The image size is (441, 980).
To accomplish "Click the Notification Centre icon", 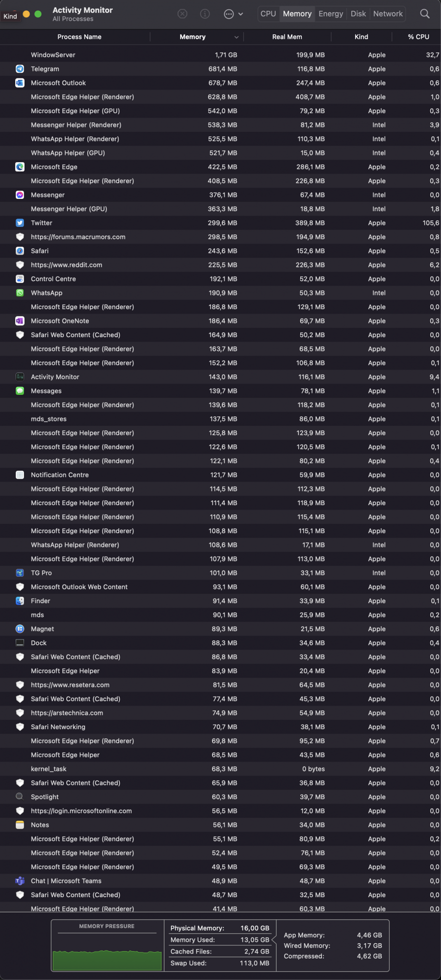I will coord(20,475).
